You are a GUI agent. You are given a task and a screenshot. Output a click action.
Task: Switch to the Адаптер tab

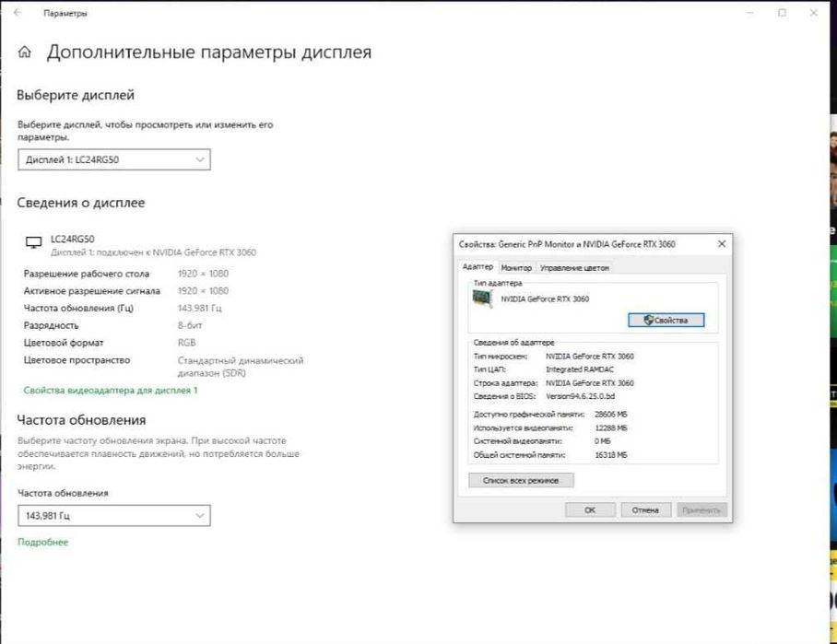pos(477,267)
